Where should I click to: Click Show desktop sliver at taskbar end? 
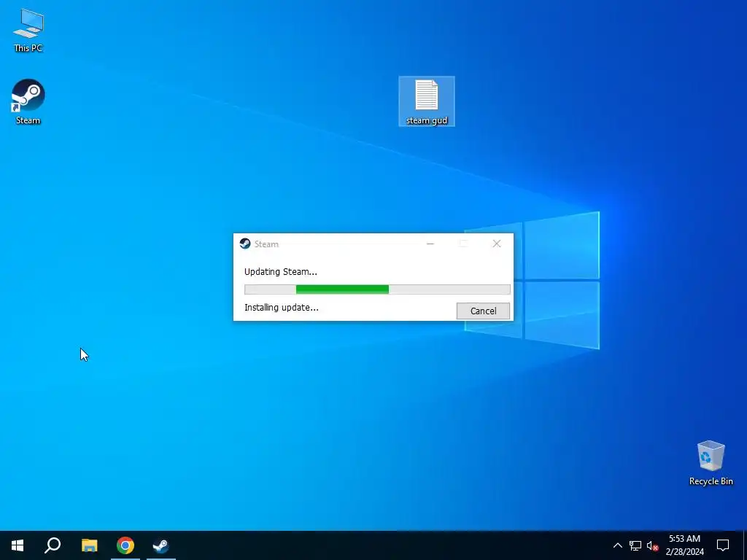tap(745, 545)
